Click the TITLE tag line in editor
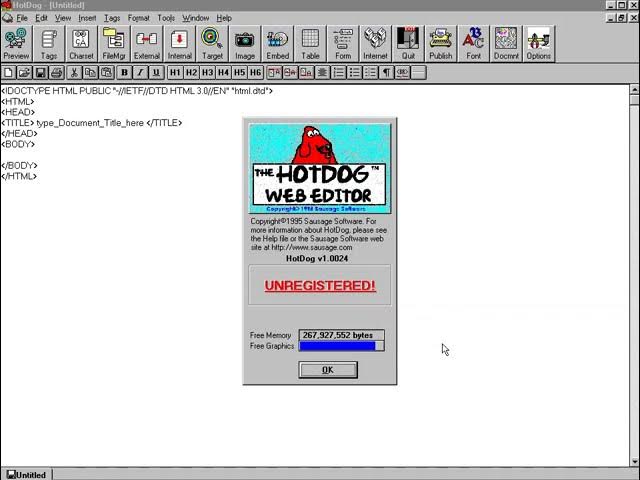 click(91, 123)
